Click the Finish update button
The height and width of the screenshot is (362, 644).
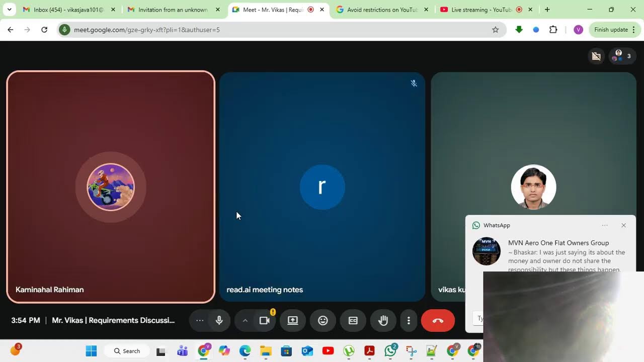point(614,30)
